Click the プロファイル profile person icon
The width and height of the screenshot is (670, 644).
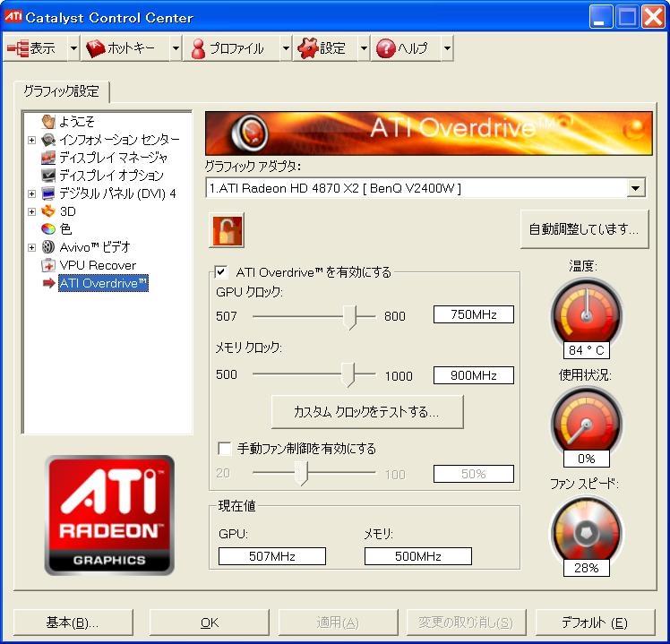click(x=198, y=48)
